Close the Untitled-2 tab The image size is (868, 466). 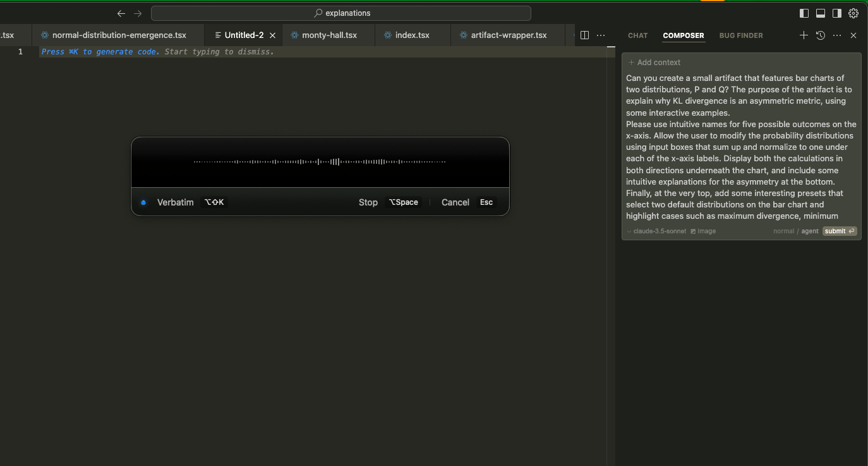pyautogui.click(x=273, y=35)
